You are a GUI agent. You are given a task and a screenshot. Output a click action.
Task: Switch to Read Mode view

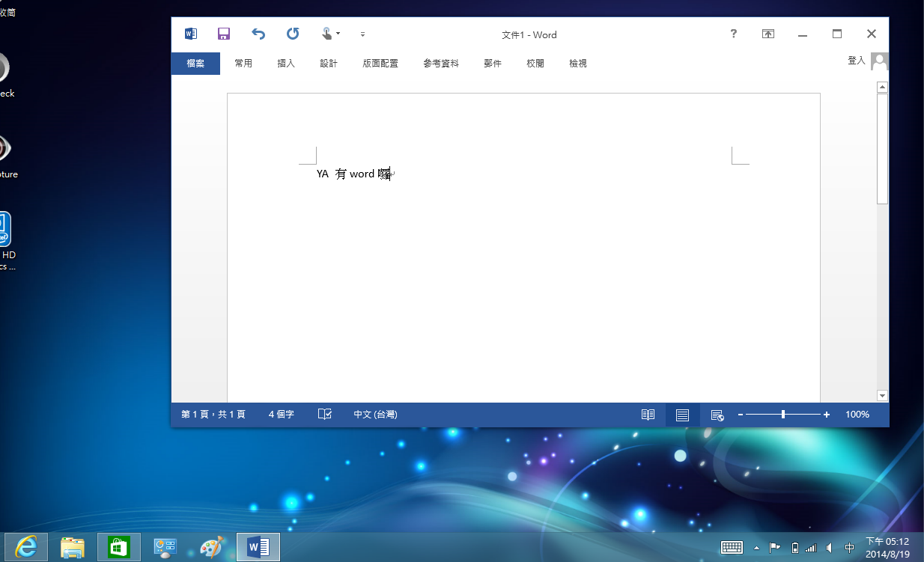pyautogui.click(x=648, y=415)
